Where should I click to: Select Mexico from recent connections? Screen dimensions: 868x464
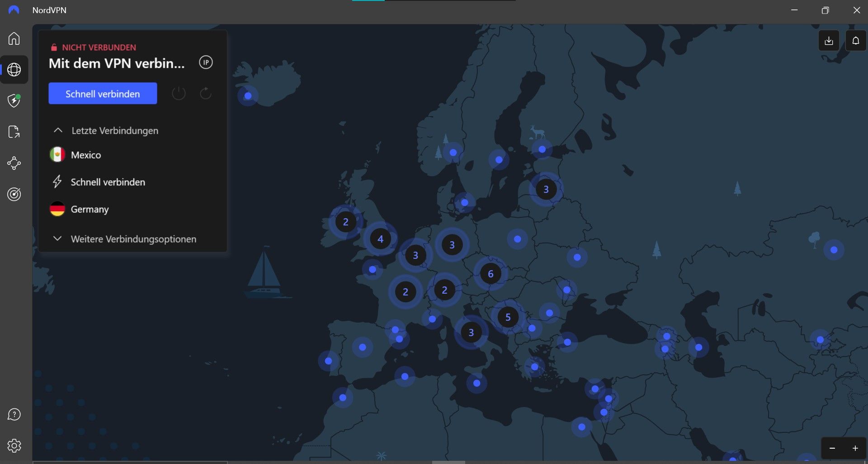click(x=85, y=155)
